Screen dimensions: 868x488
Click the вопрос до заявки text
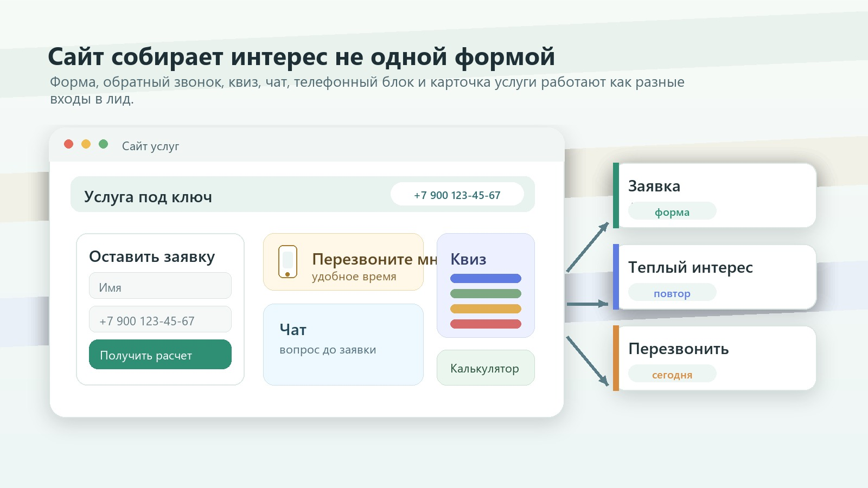(328, 350)
